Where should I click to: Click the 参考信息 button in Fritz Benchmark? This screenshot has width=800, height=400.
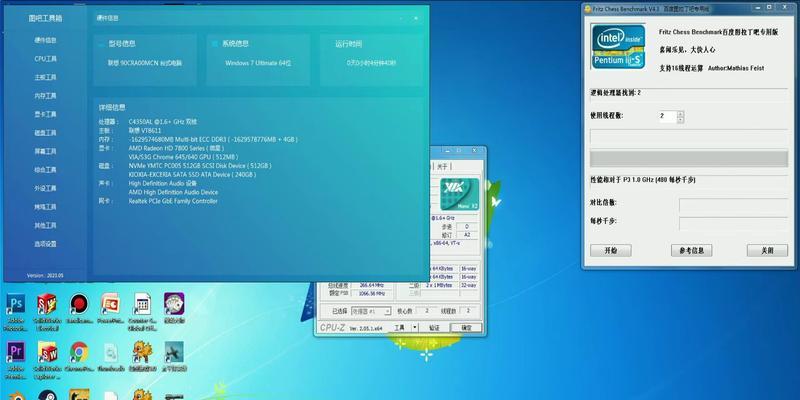click(x=691, y=251)
